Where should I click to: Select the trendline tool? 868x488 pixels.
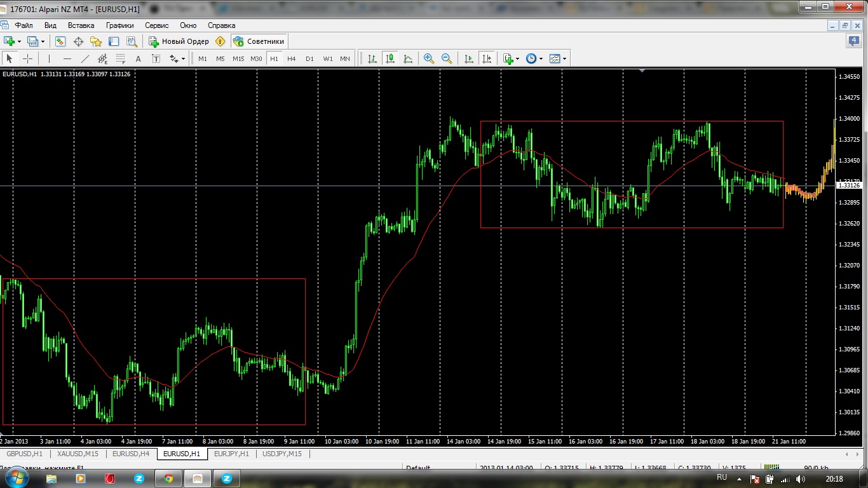click(85, 58)
